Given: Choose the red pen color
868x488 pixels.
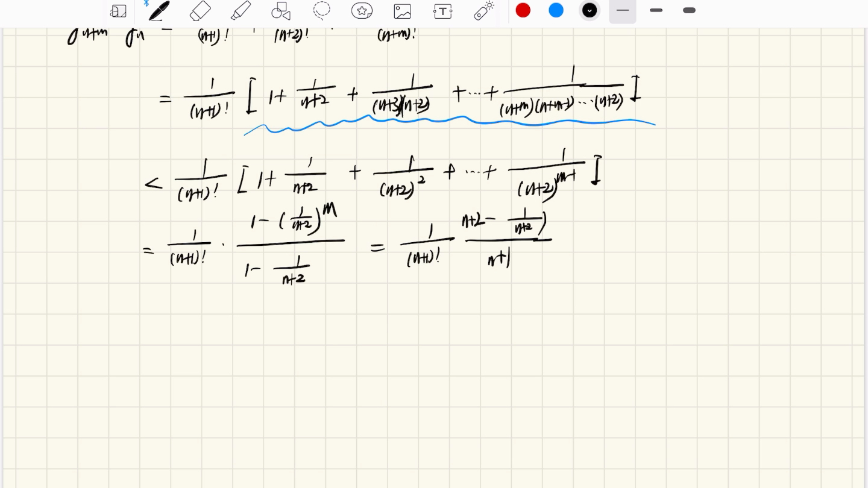Looking at the screenshot, I should [523, 10].
